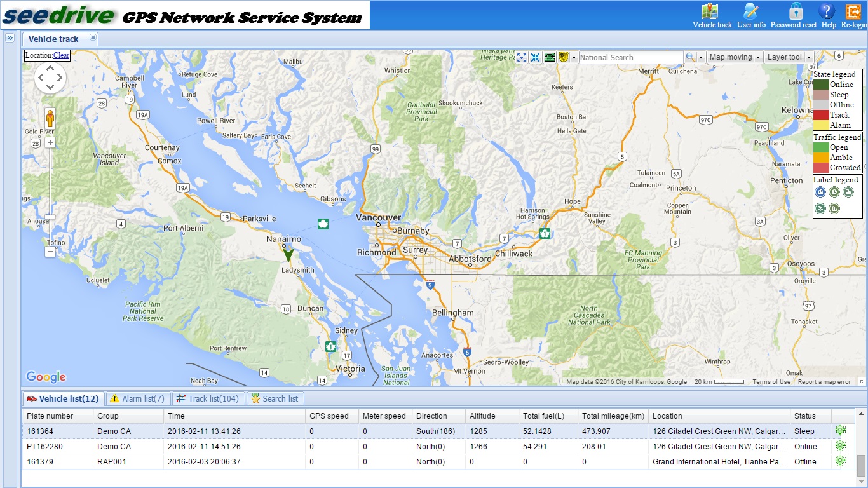This screenshot has width=868, height=488.
Task: Click the blue building label legend icon
Action: tap(820, 192)
